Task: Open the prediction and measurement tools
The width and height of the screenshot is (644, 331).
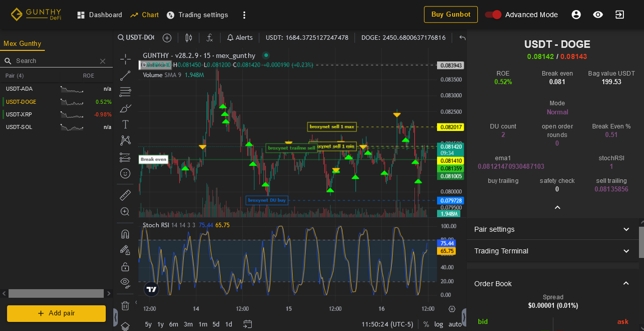Action: tap(125, 157)
